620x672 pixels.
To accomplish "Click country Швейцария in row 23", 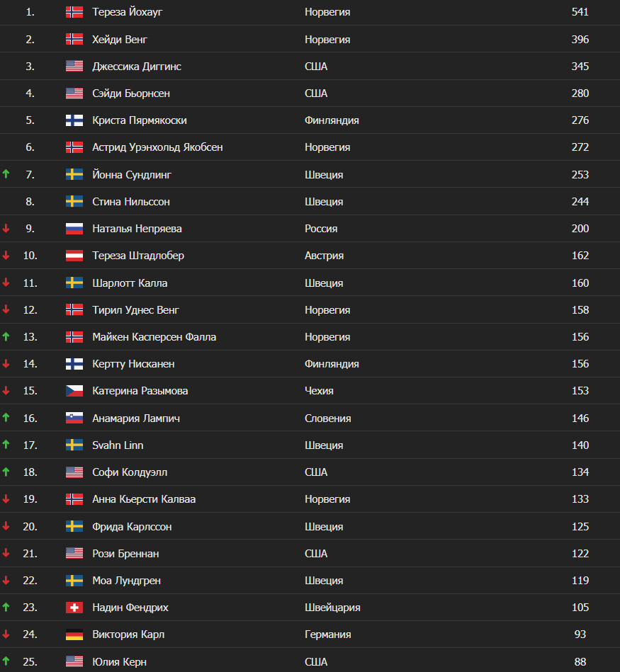I will (332, 608).
